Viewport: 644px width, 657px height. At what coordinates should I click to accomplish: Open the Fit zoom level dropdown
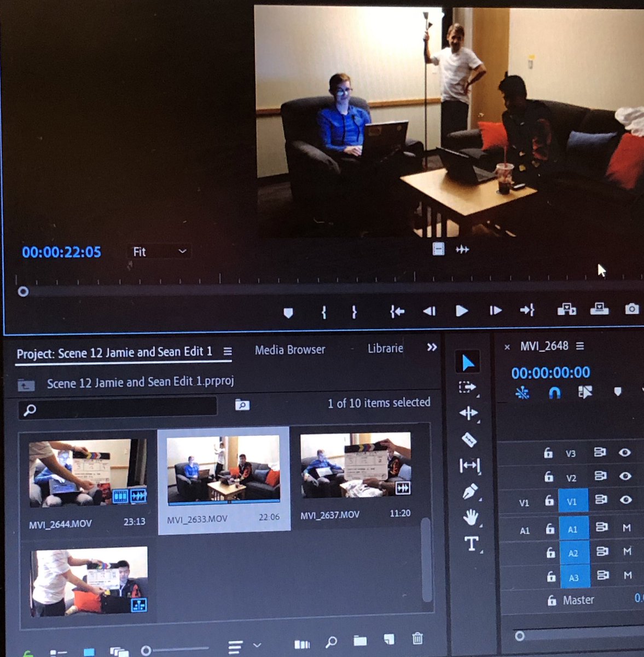tap(159, 251)
